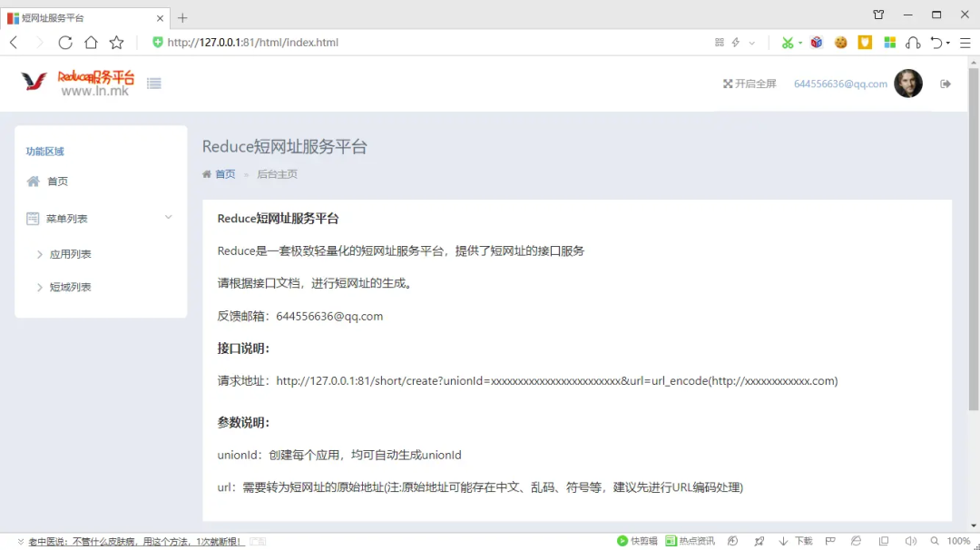Click the sidebar collapse menu icon

pos(154,83)
